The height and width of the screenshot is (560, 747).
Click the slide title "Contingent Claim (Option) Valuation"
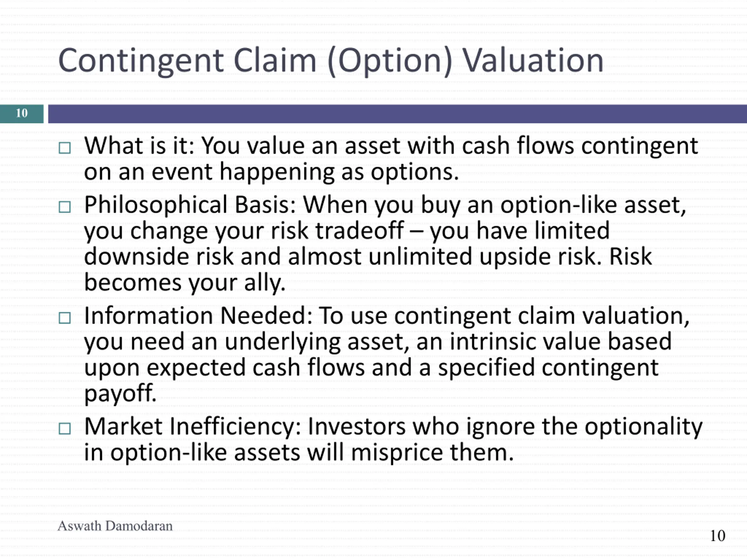pyautogui.click(x=331, y=61)
